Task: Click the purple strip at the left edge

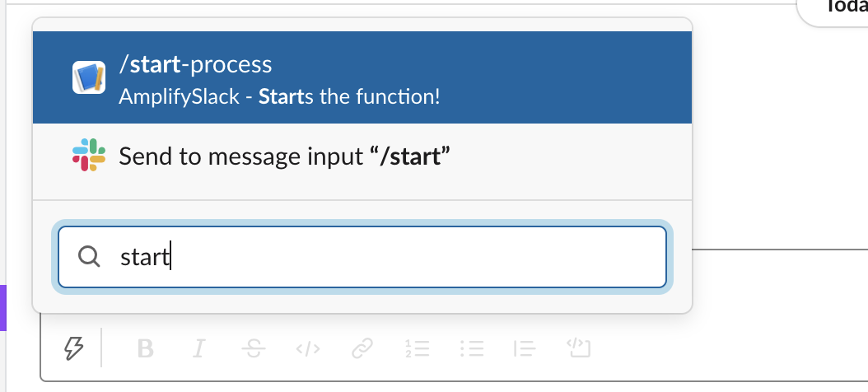Action: [x=3, y=308]
